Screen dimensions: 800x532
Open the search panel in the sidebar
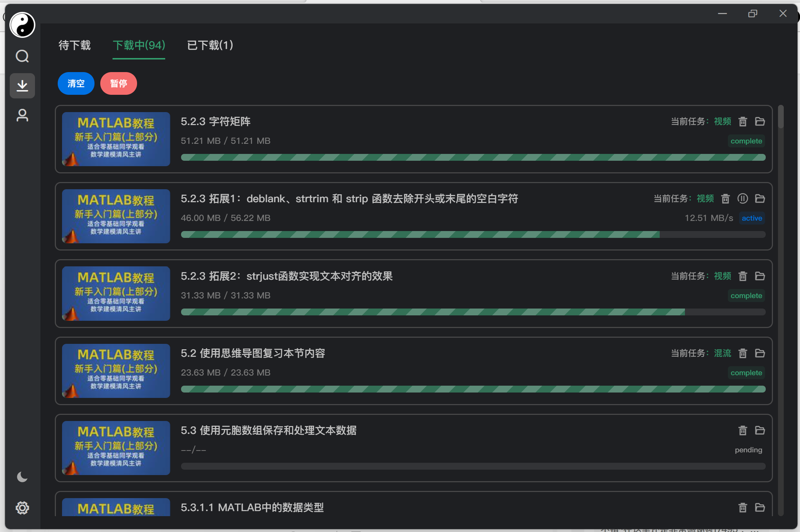pos(22,56)
